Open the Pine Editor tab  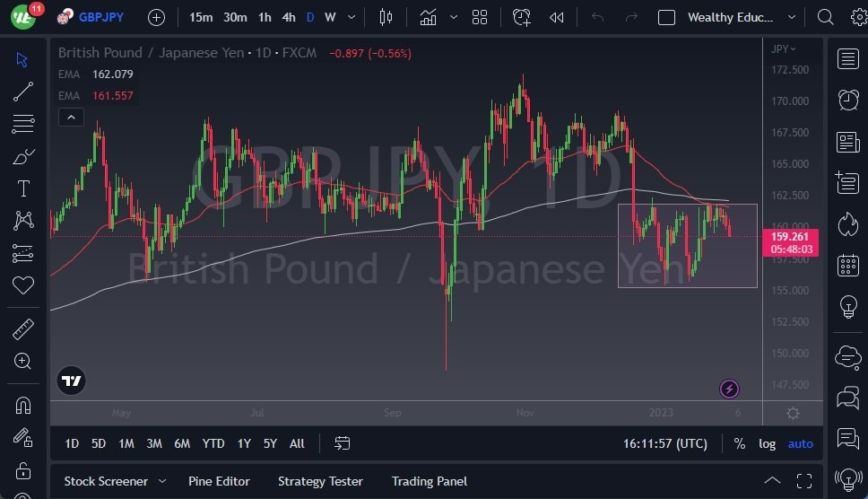(219, 481)
